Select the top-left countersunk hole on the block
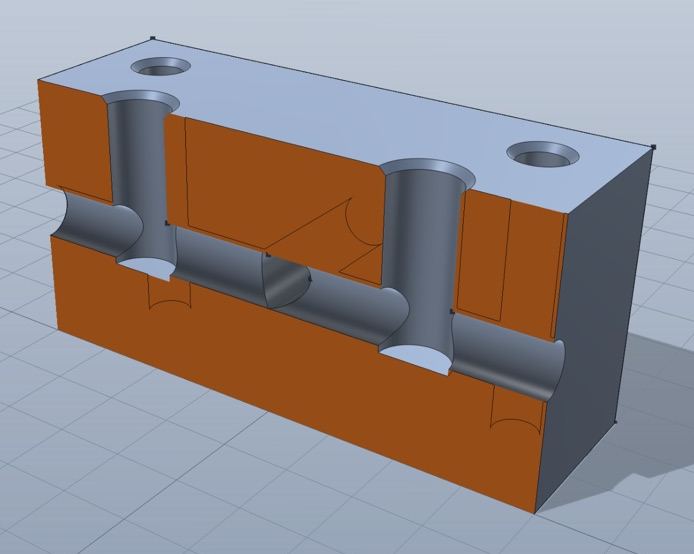The width and height of the screenshot is (694, 554). [x=161, y=68]
